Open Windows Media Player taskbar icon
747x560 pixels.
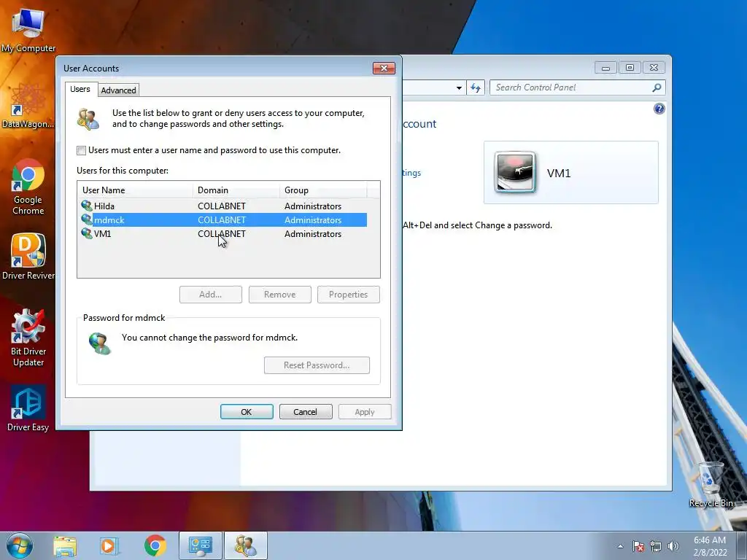(x=109, y=545)
